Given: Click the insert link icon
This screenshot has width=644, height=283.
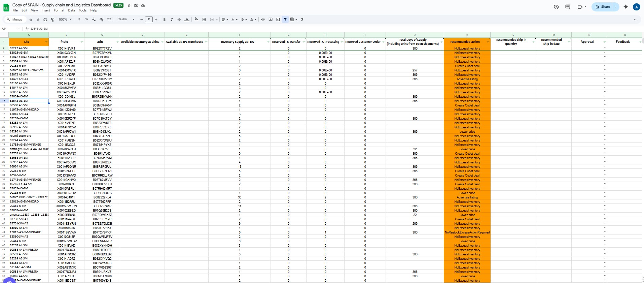Looking at the screenshot, I should coord(263,20).
